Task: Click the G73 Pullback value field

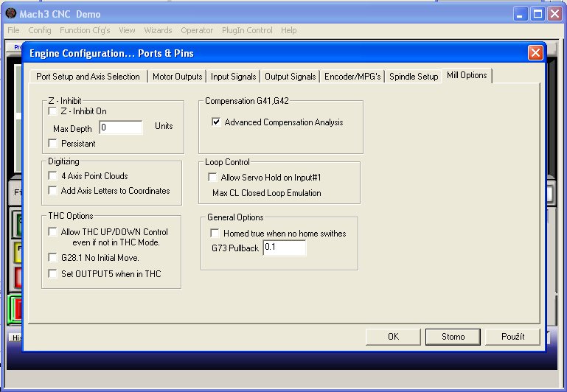Action: pyautogui.click(x=283, y=248)
